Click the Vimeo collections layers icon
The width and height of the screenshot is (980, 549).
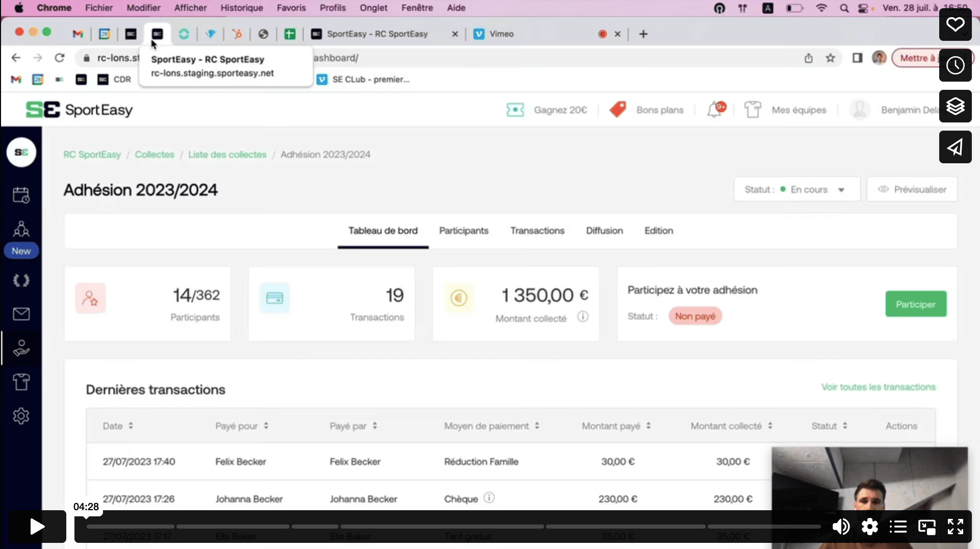(x=955, y=106)
